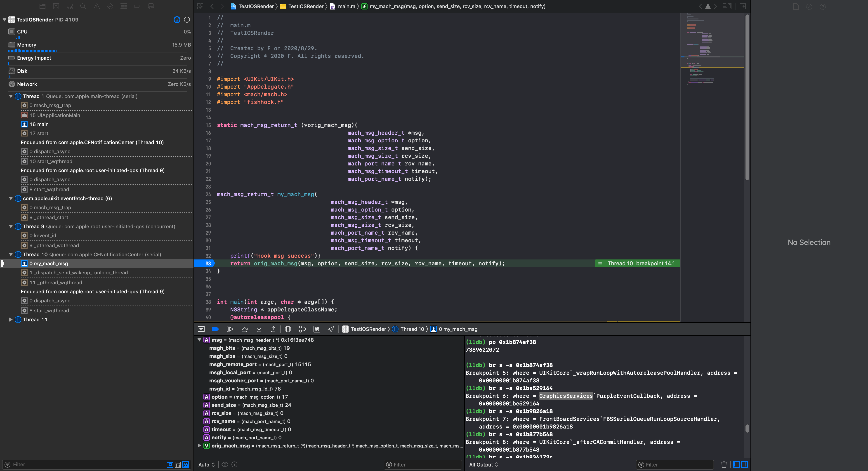
Task: Collapse the msg variable
Action: coord(199,340)
